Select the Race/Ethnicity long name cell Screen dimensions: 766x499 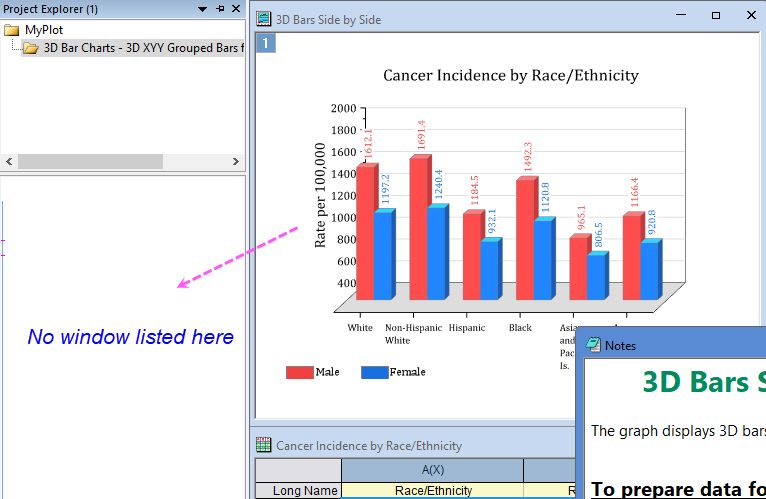click(432, 490)
